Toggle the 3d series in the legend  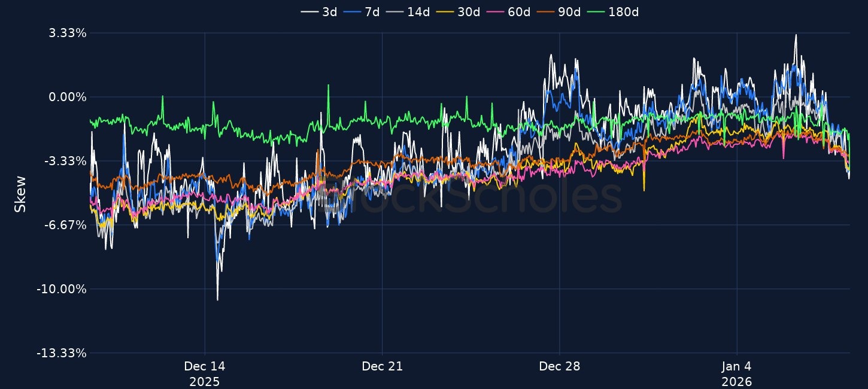[x=319, y=11]
